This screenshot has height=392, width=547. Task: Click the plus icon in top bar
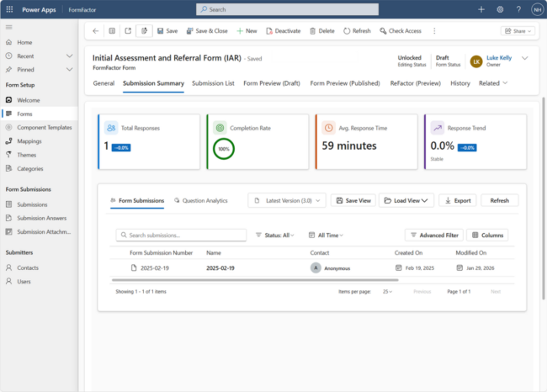tap(481, 9)
